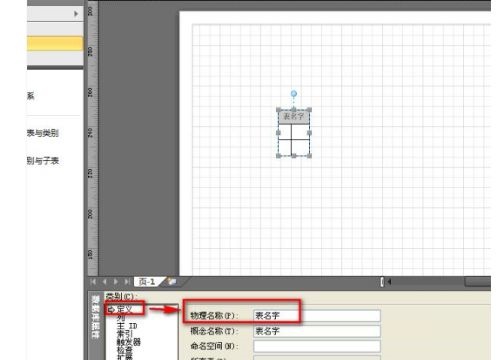Click the database properties window side title
500x360 pixels.
(96, 317)
